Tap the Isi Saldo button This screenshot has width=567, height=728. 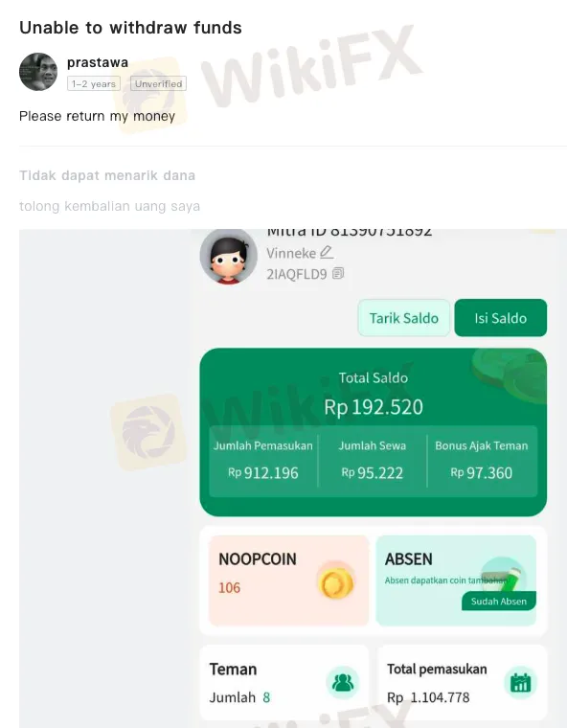501,318
